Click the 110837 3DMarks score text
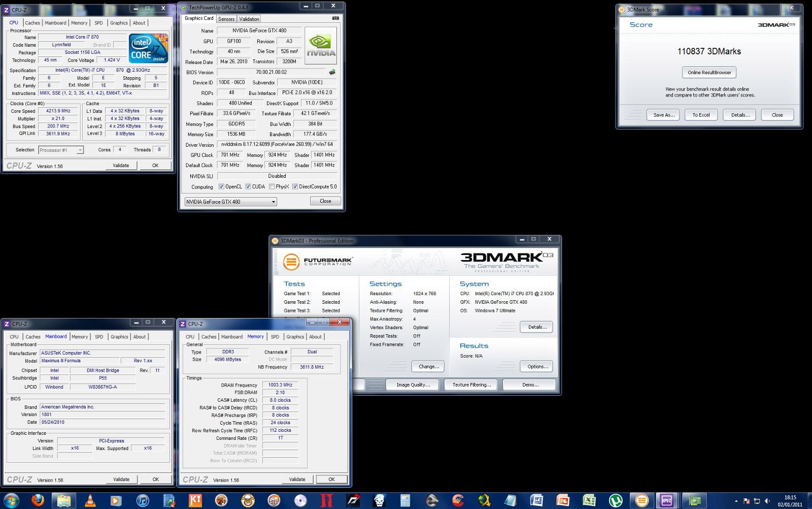 [x=709, y=51]
